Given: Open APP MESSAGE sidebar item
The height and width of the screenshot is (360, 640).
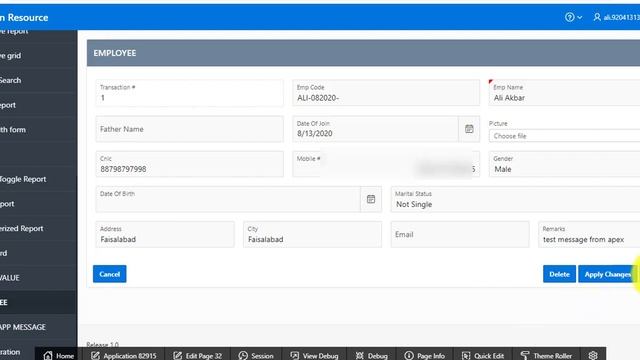Looking at the screenshot, I should click(38, 327).
